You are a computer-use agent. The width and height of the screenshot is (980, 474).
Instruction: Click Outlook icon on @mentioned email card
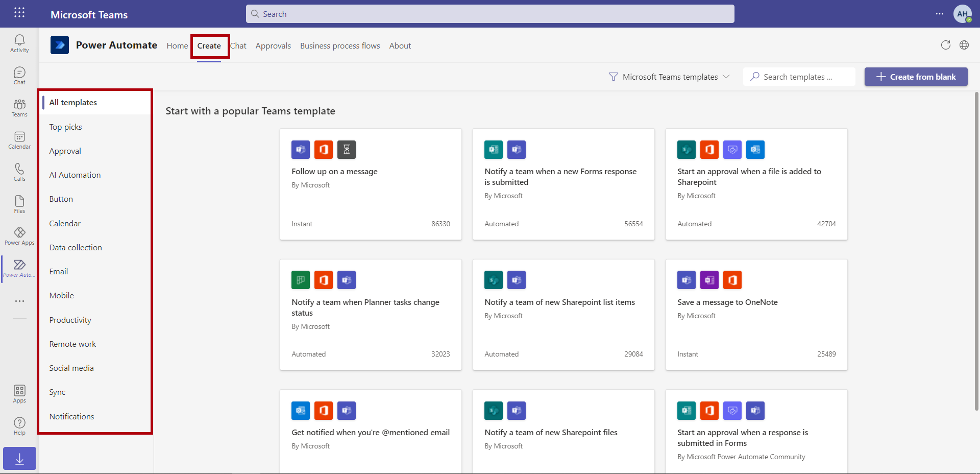click(x=301, y=411)
